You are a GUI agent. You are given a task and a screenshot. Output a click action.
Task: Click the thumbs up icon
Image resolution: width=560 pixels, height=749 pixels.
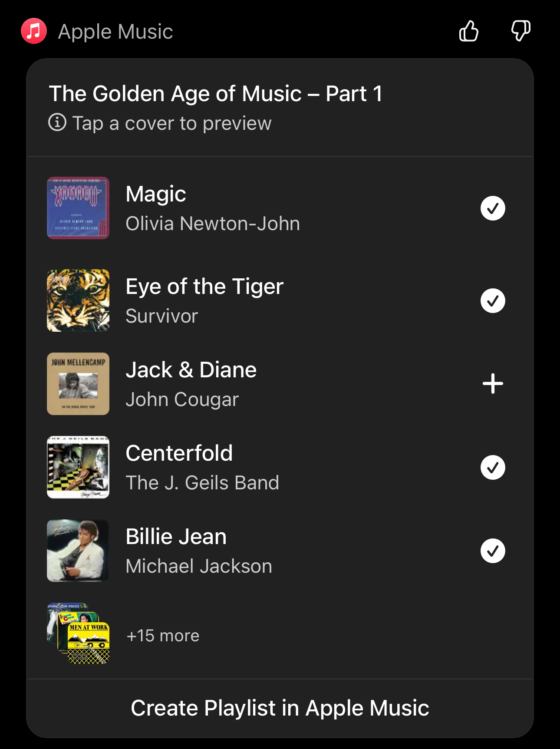[469, 31]
